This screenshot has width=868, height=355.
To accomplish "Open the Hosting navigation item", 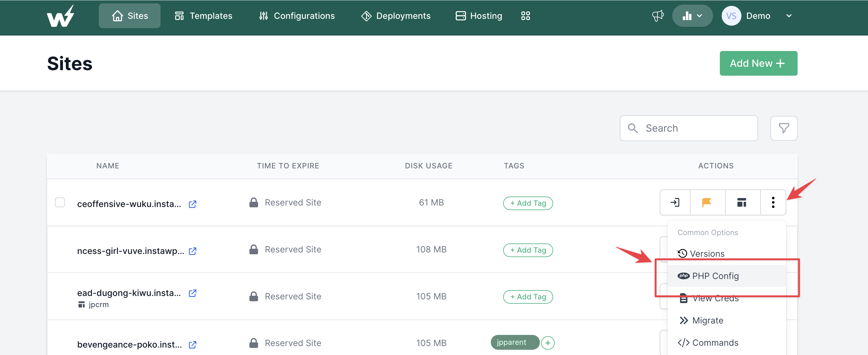I will tap(478, 16).
